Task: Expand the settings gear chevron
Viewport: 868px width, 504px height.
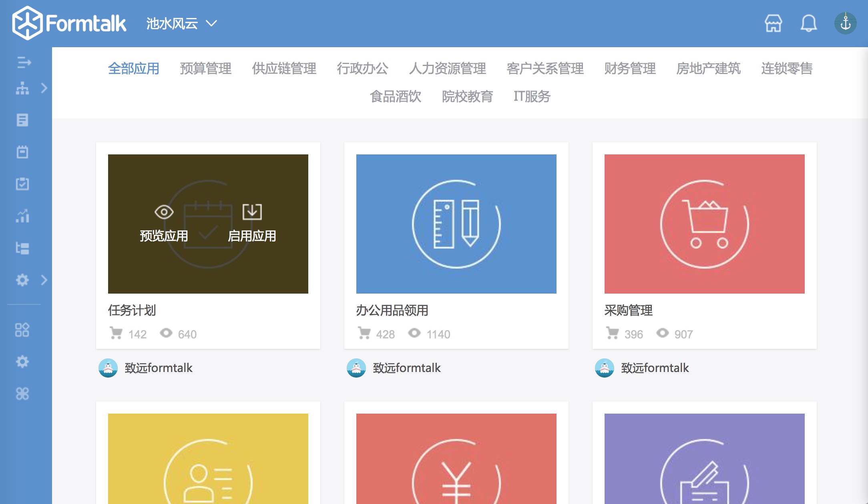Action: 44,280
